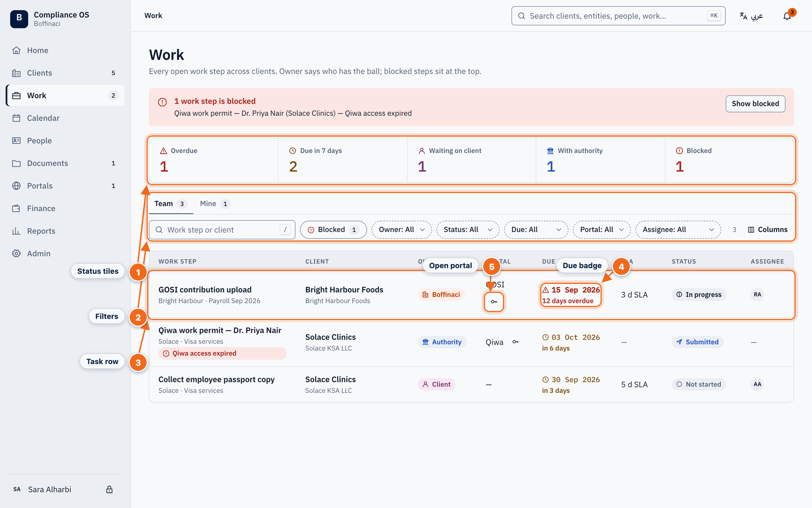Open Calendar in sidebar
Viewport: 812px width, 508px height.
click(x=65, y=118)
